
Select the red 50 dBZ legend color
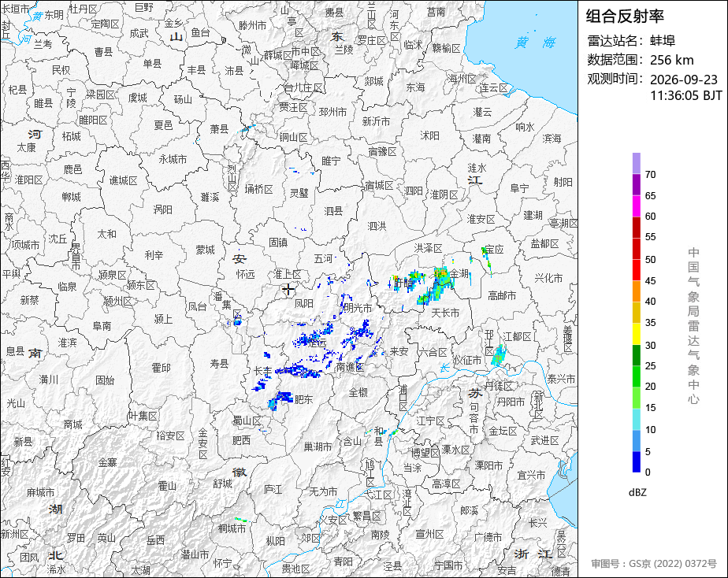[x=637, y=249]
